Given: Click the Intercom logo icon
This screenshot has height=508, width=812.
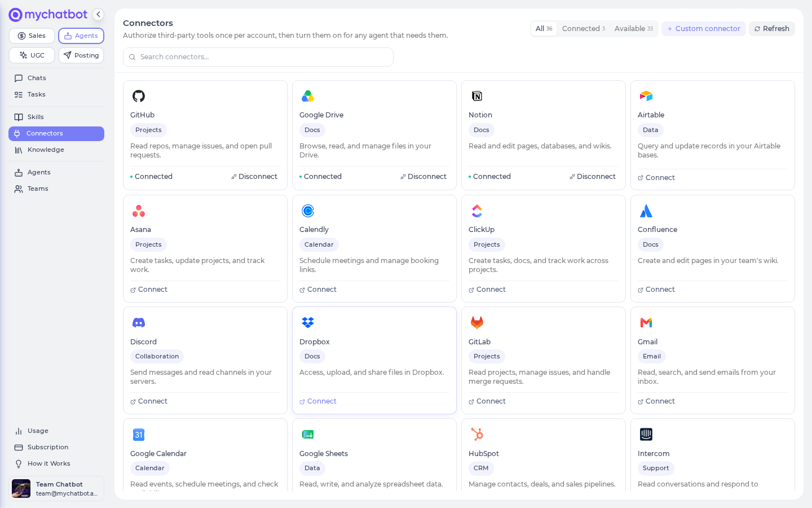Looking at the screenshot, I should click(x=646, y=435).
